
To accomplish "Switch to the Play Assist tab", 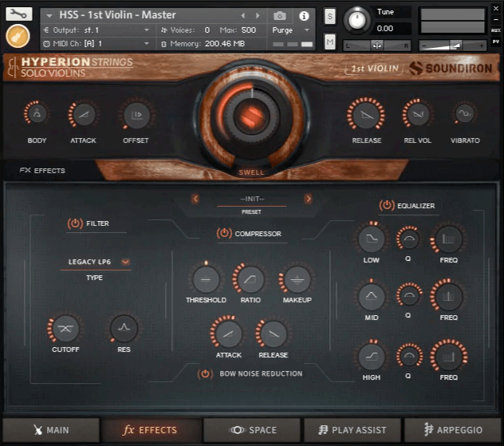I will pos(352,430).
